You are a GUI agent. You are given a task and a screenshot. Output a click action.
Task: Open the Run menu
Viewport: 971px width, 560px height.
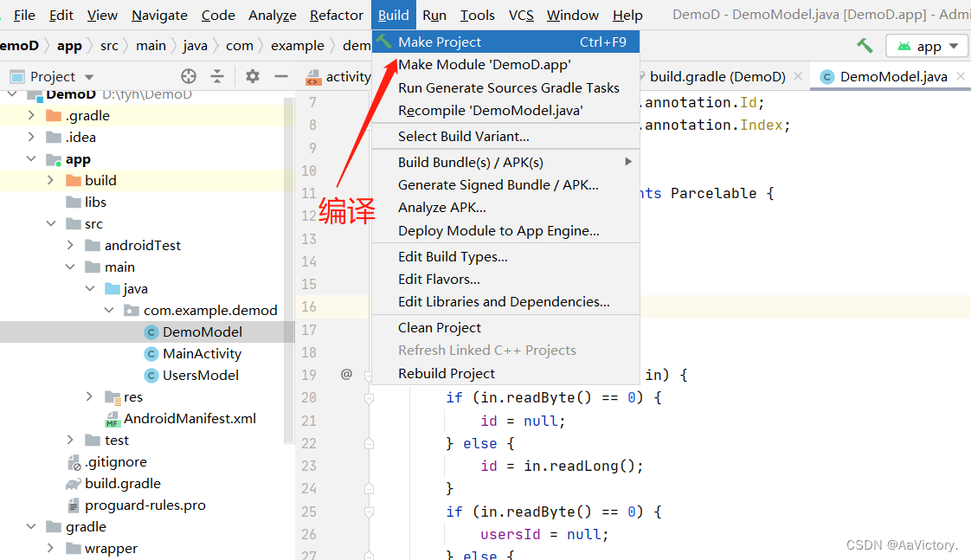pyautogui.click(x=434, y=15)
